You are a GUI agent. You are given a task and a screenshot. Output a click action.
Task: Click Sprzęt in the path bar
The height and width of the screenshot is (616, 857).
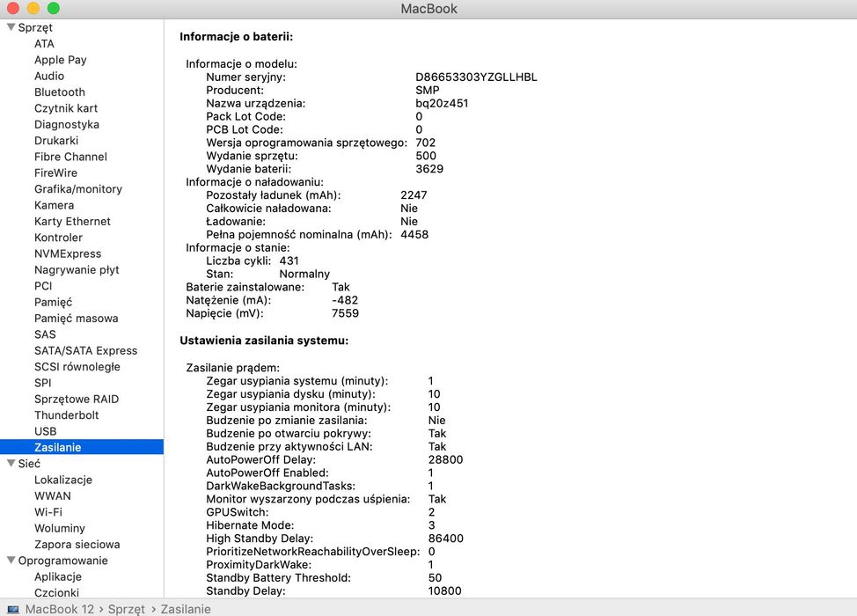[126, 609]
